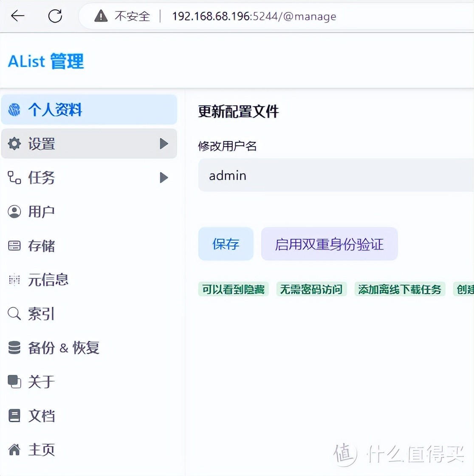Viewport: 474px width, 476px height.
Task: Open the AList 管理 title link
Action: click(46, 61)
